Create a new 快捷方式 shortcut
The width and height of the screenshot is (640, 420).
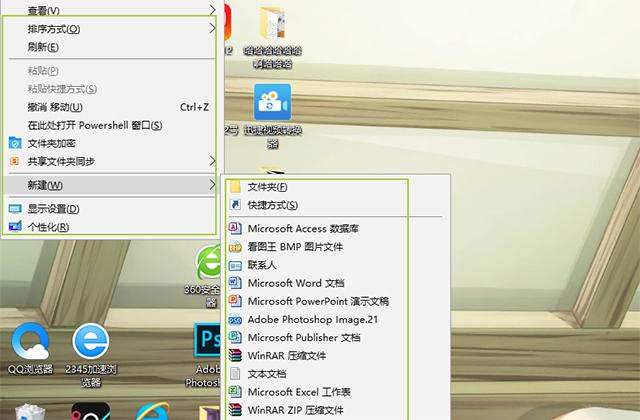pos(273,205)
